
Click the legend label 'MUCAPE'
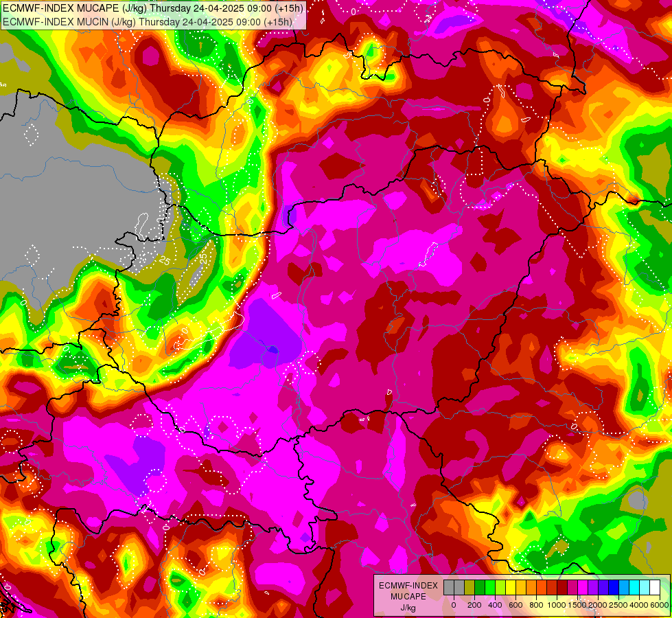(408, 597)
